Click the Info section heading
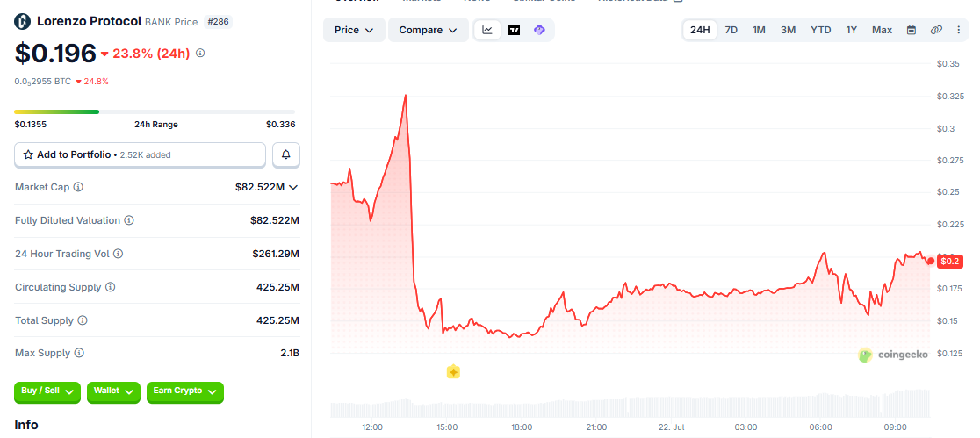 [26, 425]
